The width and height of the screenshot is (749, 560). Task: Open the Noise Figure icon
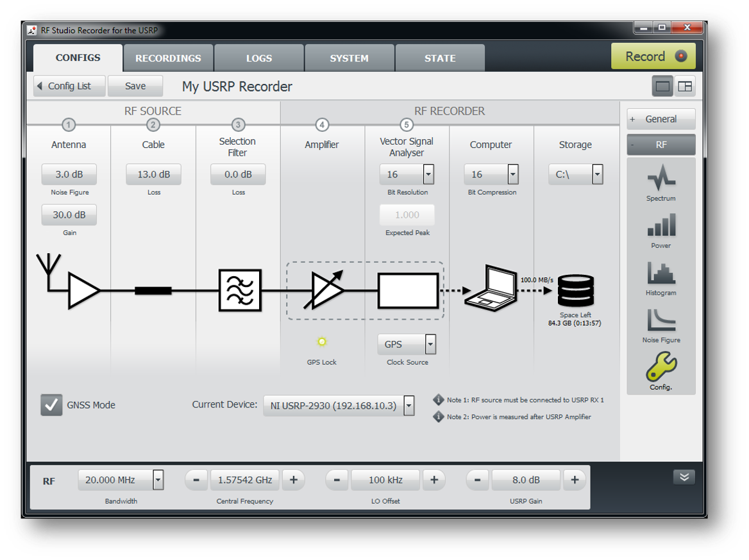click(x=661, y=320)
